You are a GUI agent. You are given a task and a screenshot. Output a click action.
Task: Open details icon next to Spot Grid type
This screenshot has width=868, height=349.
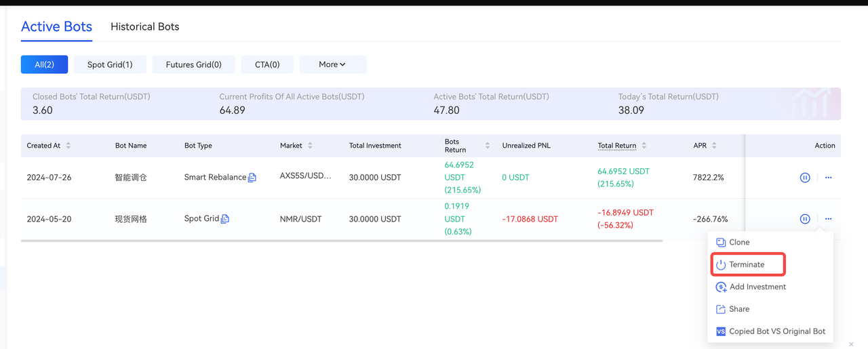pos(225,219)
